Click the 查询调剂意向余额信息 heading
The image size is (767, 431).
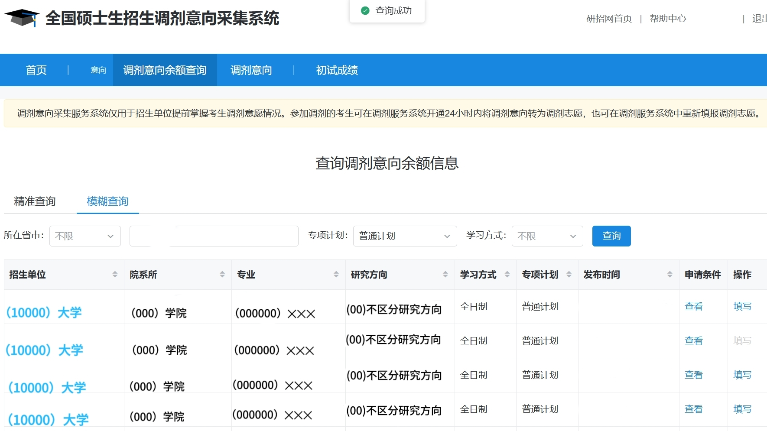coord(386,163)
